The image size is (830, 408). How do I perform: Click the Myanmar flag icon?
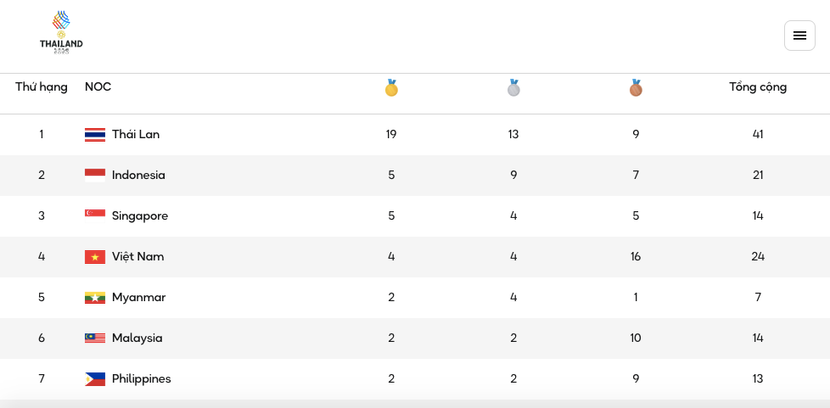(95, 298)
